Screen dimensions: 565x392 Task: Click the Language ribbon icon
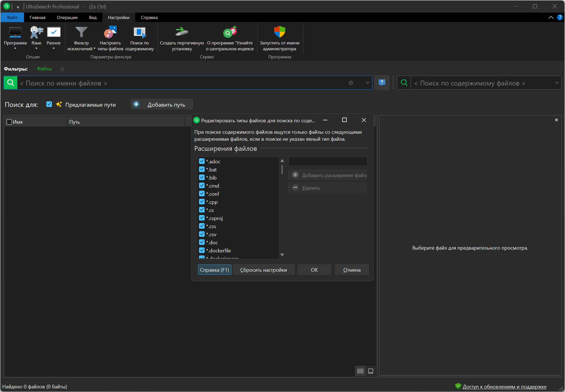36,33
